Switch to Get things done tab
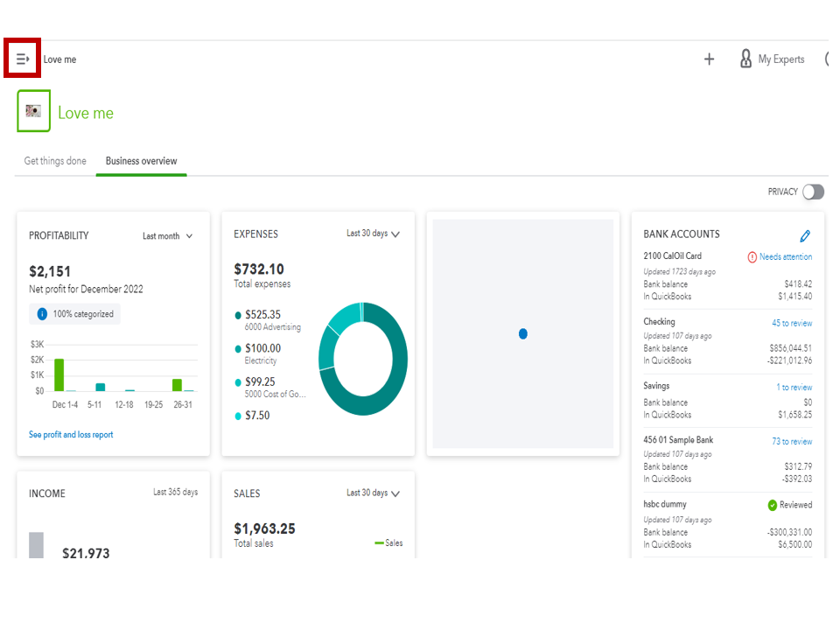 [x=55, y=161]
